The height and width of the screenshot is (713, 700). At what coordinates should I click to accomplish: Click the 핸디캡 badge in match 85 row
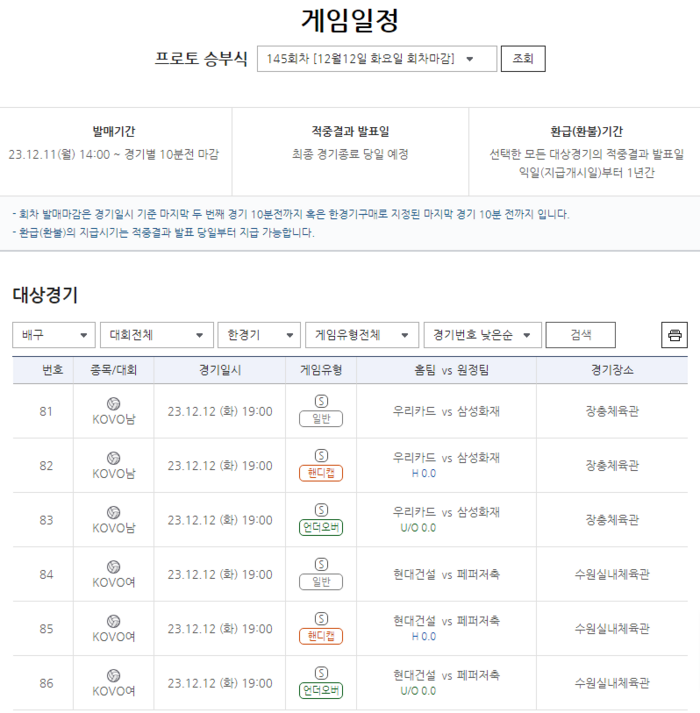[x=321, y=636]
